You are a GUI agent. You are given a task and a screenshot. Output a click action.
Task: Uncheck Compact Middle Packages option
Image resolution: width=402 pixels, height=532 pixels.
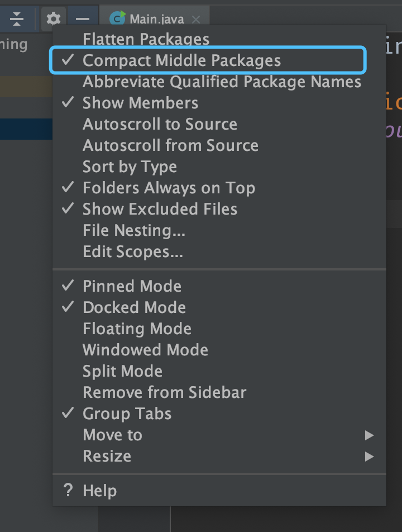click(x=181, y=60)
